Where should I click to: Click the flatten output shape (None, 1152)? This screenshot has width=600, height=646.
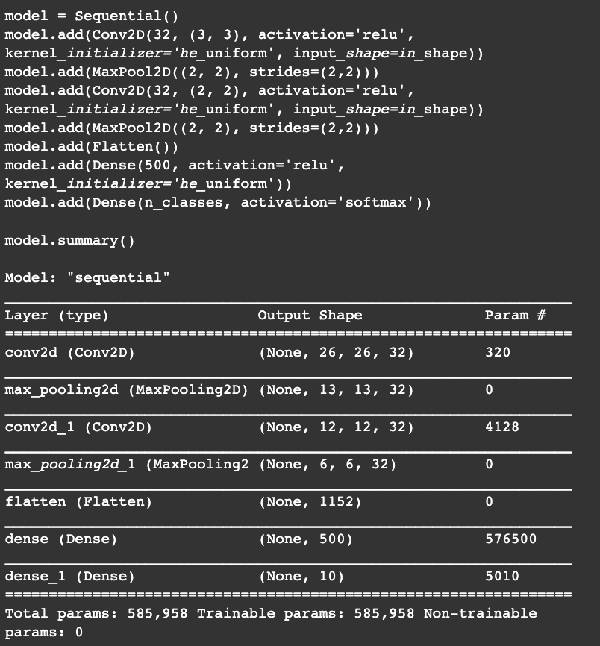click(310, 502)
